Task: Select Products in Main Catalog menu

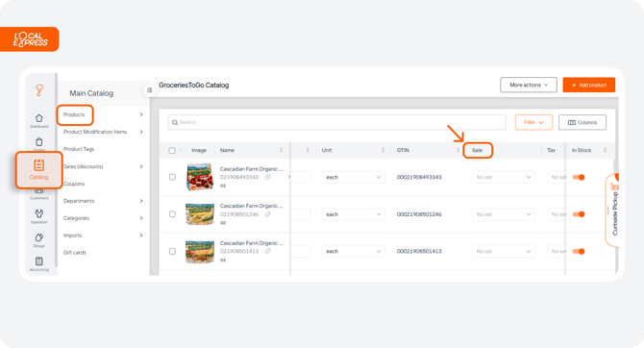Action: coord(74,114)
